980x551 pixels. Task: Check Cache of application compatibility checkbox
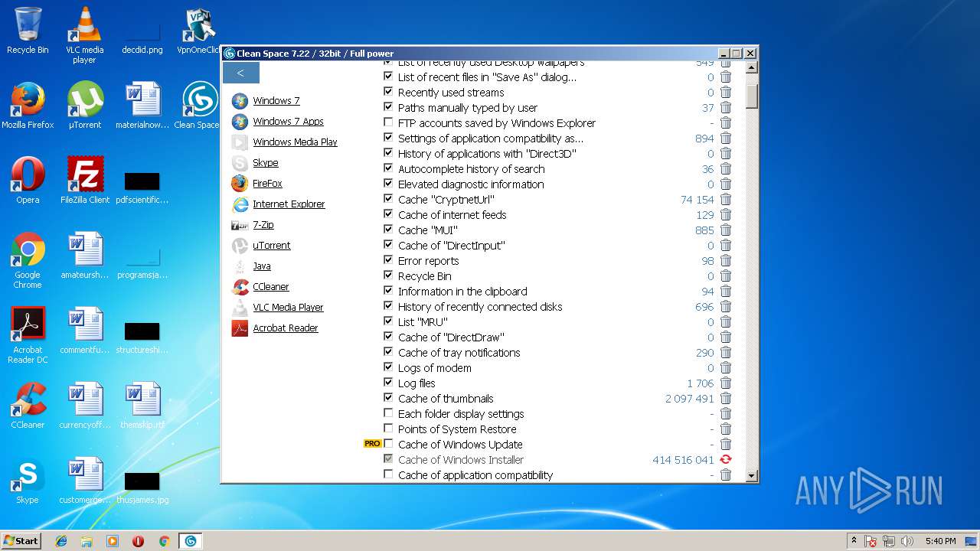click(388, 474)
